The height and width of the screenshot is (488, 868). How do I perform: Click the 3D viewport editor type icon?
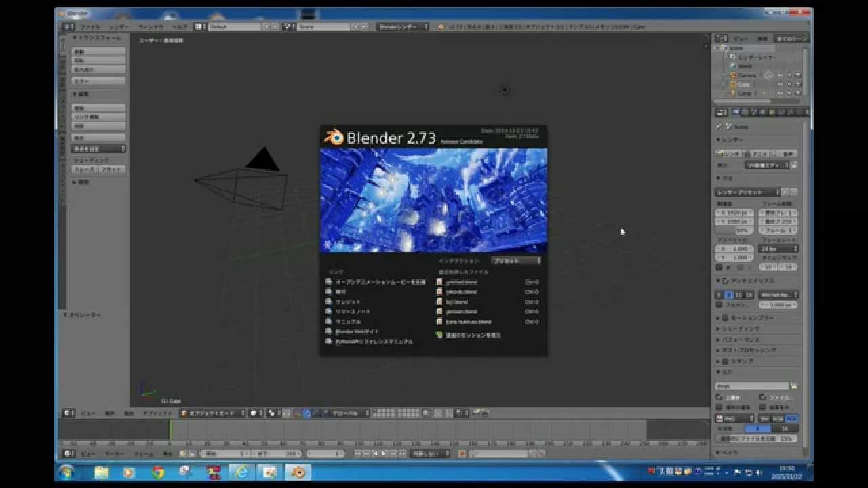click(68, 413)
